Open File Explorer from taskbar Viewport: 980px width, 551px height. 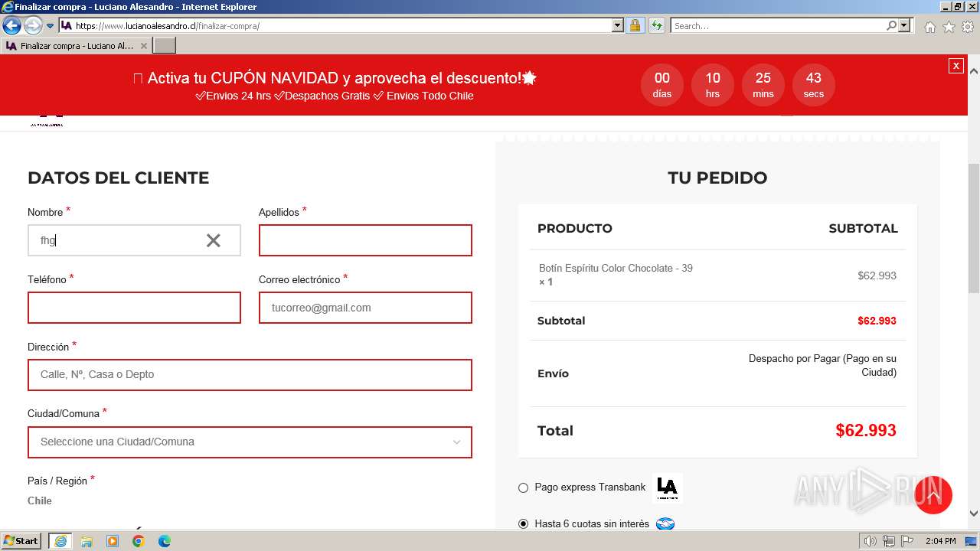[x=87, y=541]
